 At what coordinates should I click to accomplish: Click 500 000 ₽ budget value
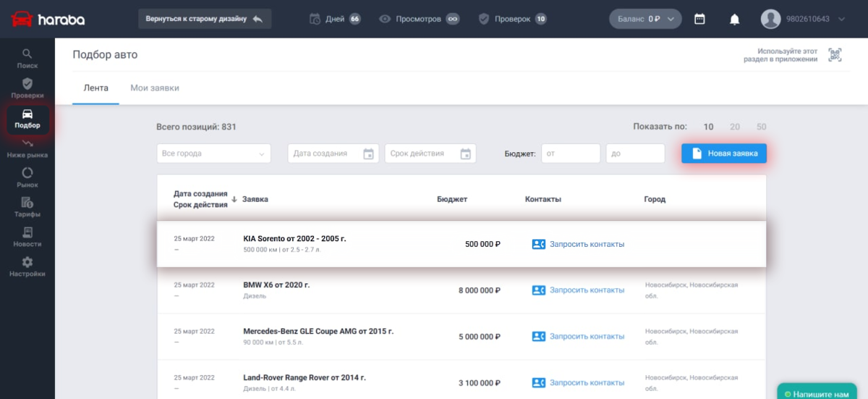tap(482, 244)
